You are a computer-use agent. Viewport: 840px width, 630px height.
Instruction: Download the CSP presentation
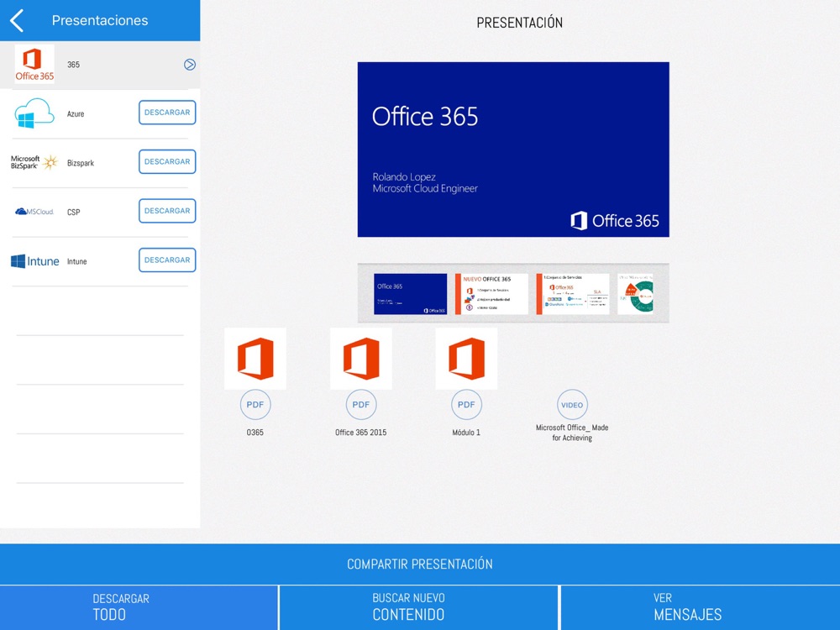pyautogui.click(x=167, y=211)
